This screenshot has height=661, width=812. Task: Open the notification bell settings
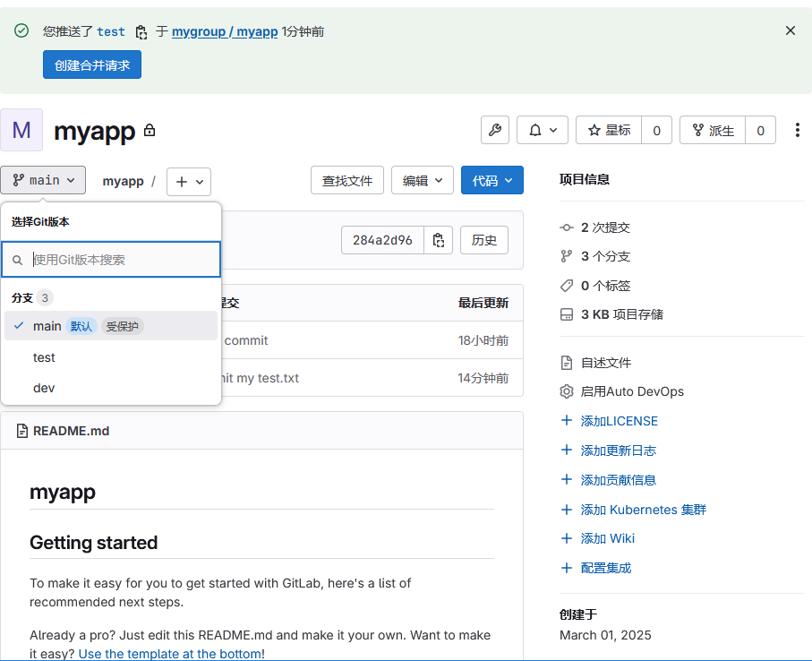coord(543,130)
